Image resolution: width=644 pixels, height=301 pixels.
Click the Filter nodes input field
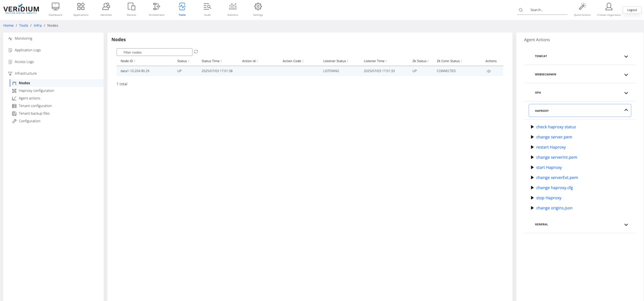155,52
